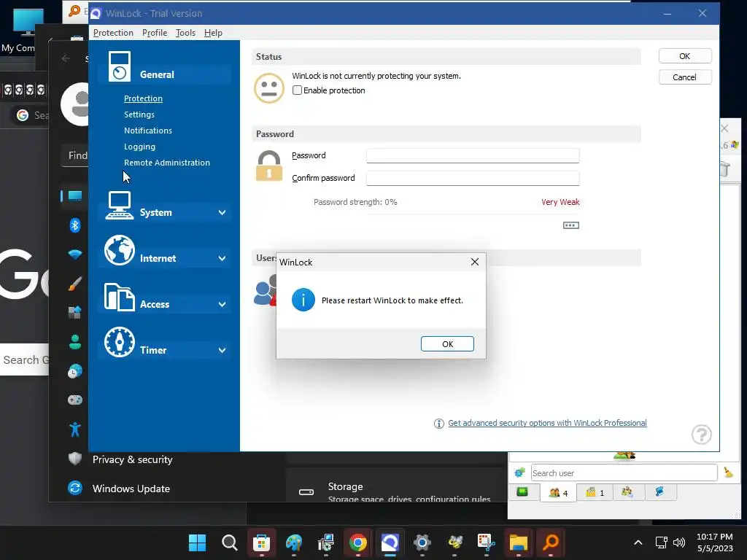This screenshot has width=747, height=560.
Task: Open the Protection menu
Action: pyautogui.click(x=113, y=33)
